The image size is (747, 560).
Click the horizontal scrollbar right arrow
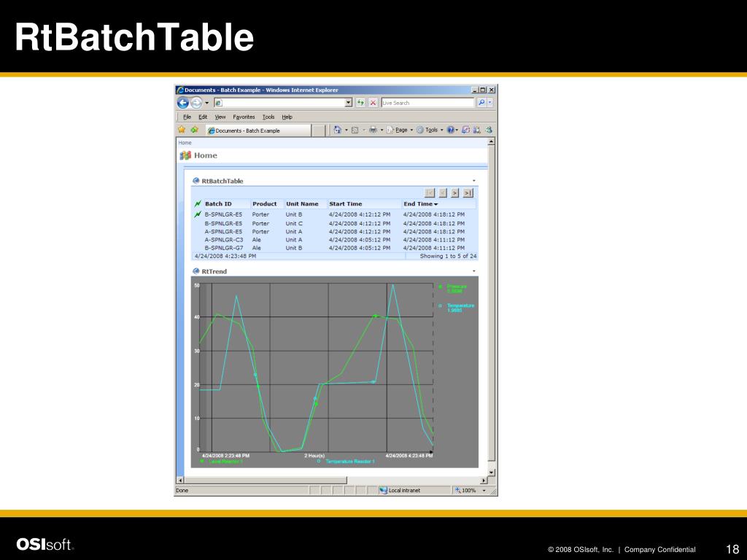pyautogui.click(x=484, y=481)
